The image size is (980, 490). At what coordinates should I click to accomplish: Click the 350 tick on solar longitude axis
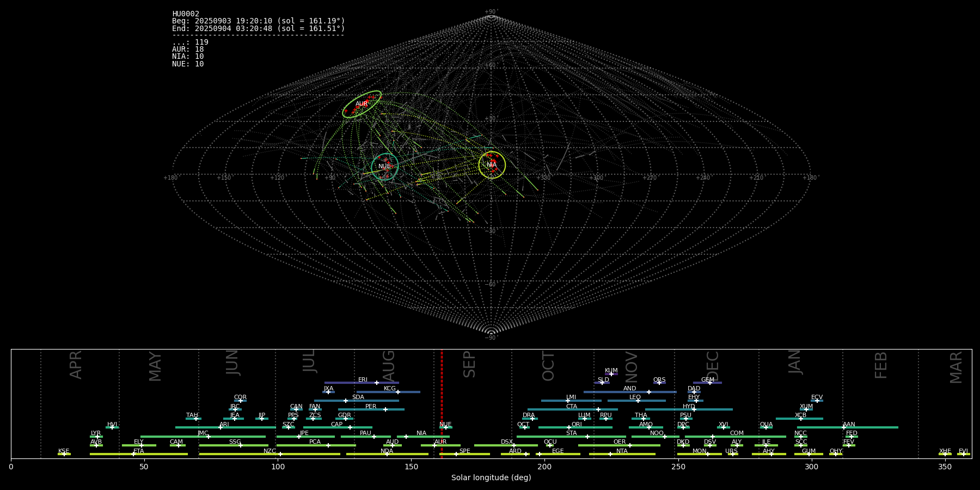coord(945,467)
